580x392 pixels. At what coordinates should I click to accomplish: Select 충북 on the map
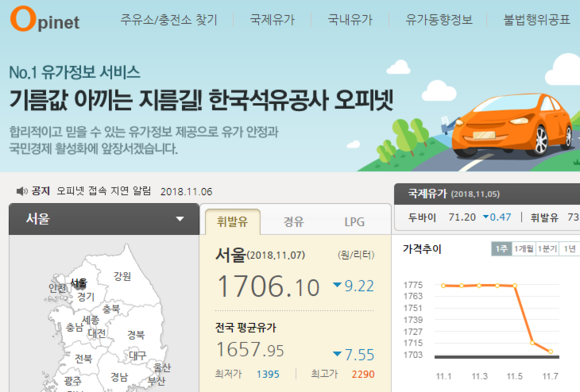[111, 309]
